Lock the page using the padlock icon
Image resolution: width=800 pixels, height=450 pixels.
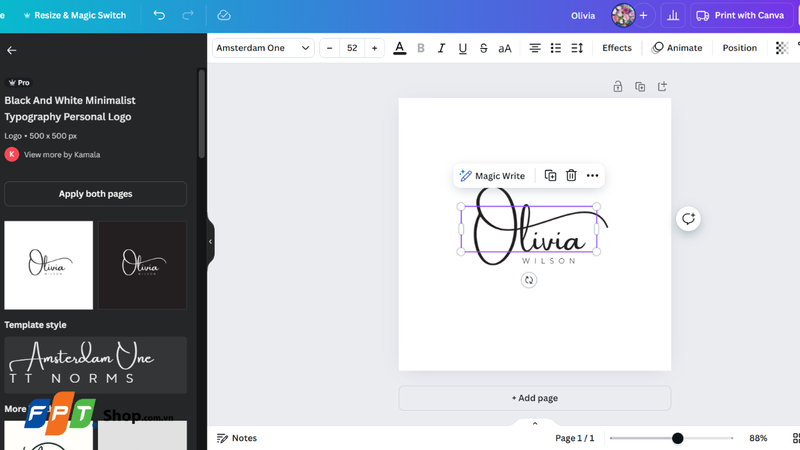[x=618, y=87]
